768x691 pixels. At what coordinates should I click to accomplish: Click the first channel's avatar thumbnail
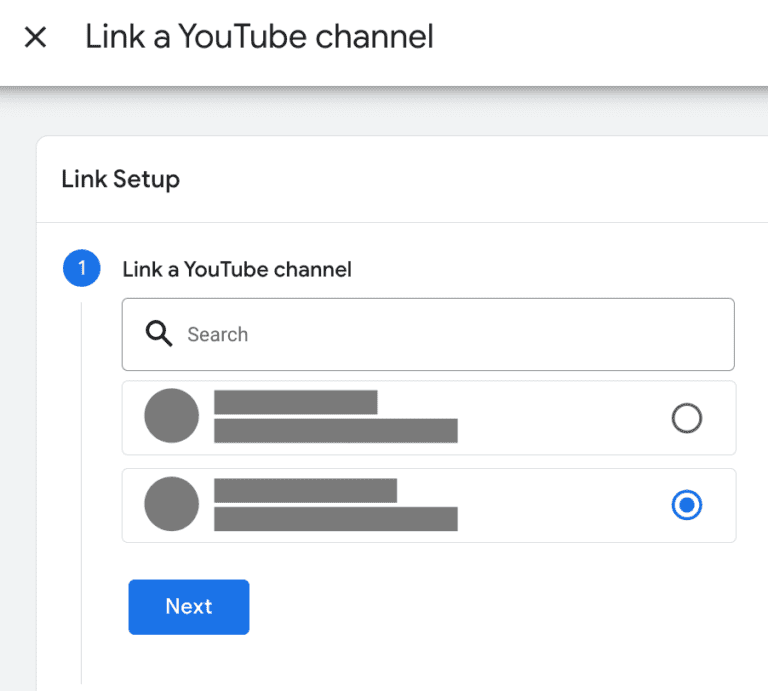pyautogui.click(x=171, y=416)
